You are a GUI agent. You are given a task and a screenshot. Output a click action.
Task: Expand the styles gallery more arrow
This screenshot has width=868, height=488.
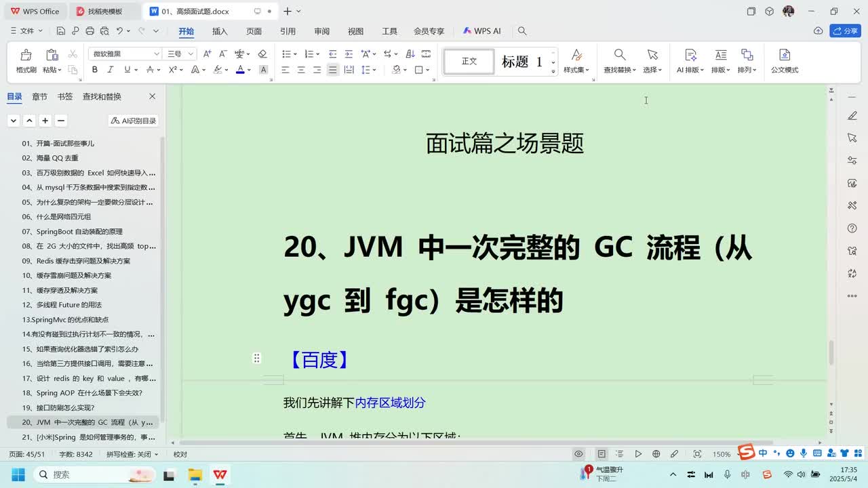553,71
